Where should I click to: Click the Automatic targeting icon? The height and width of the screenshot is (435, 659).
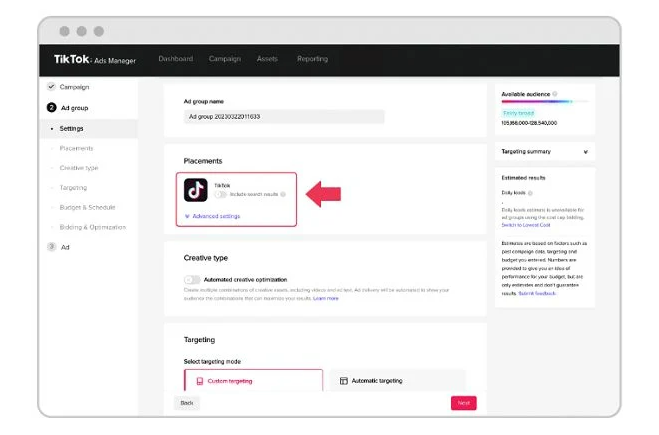tap(343, 381)
